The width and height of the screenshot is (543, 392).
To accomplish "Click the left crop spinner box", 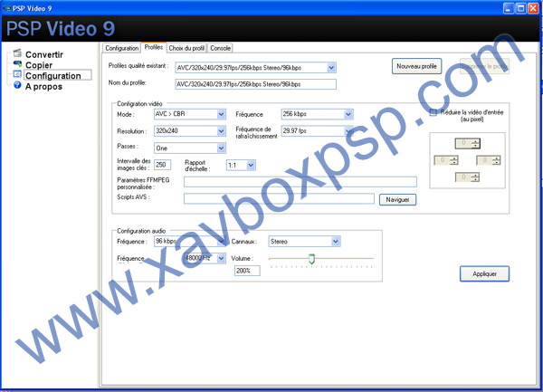I will [x=446, y=160].
